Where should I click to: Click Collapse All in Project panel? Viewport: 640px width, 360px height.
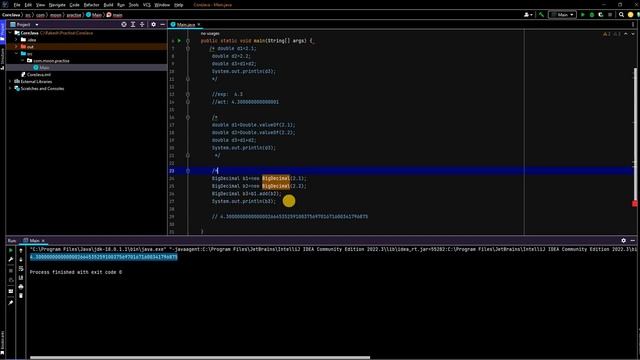pos(142,24)
